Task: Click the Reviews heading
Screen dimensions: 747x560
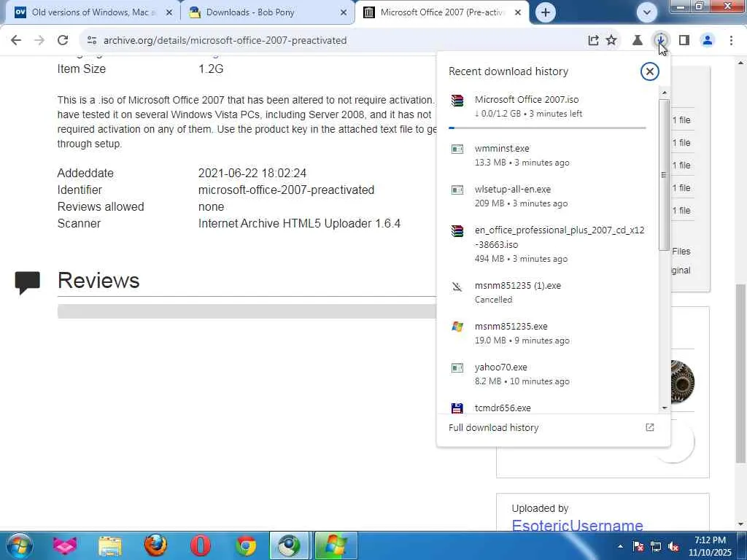Action: click(x=98, y=280)
